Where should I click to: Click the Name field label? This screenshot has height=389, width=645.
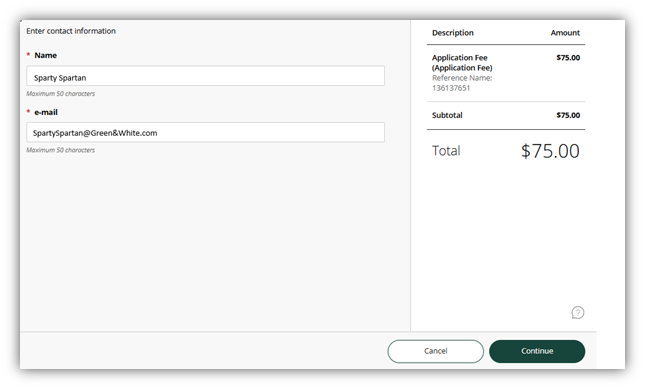(x=45, y=55)
